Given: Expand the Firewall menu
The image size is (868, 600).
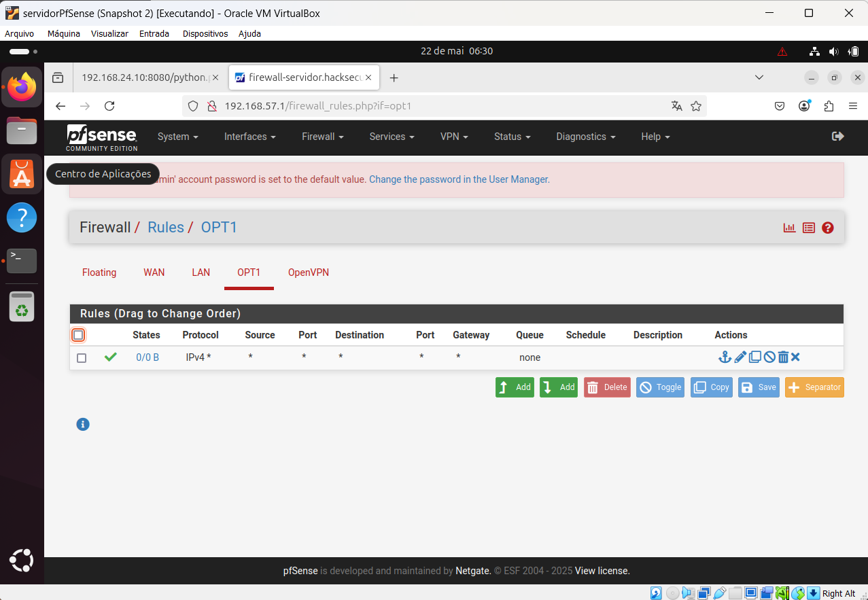Looking at the screenshot, I should 323,137.
